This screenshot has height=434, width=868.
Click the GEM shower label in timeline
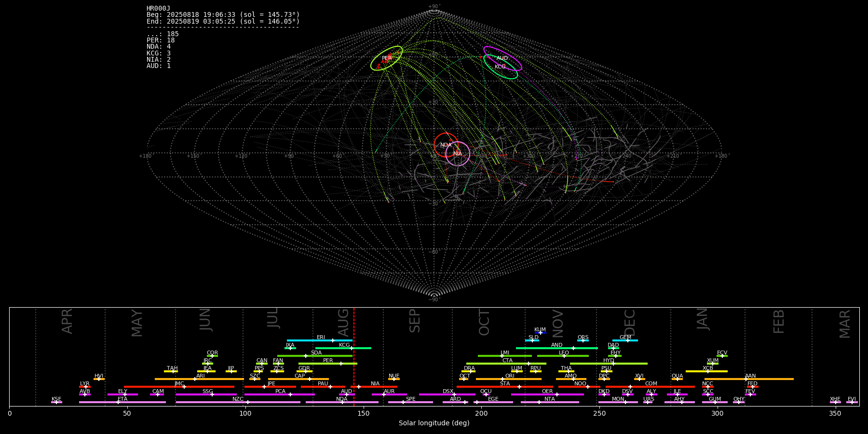click(x=625, y=338)
